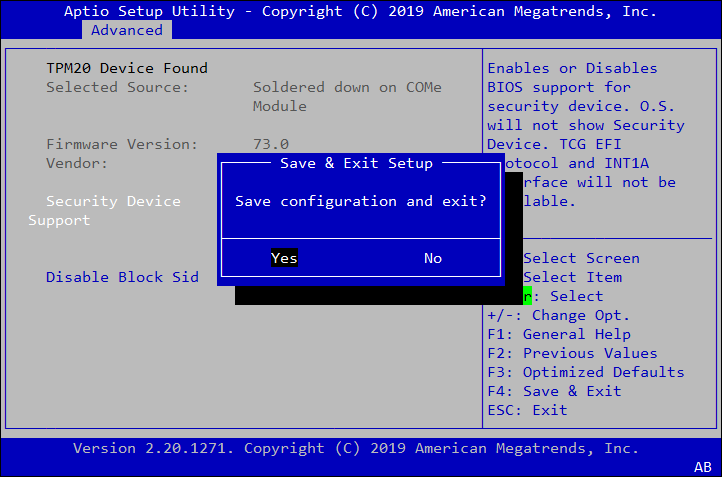Click the AB indicator in the bottom corner
Screen dimensions: 722x477
tap(702, 467)
